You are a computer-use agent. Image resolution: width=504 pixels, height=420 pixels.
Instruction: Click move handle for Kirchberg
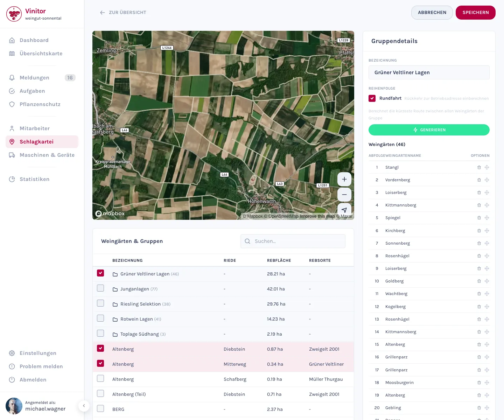(487, 231)
